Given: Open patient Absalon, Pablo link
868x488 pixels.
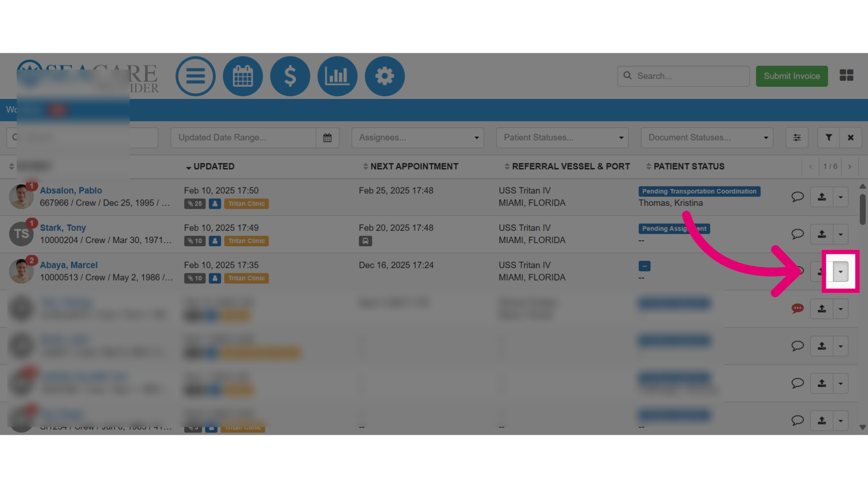Looking at the screenshot, I should click(x=71, y=191).
